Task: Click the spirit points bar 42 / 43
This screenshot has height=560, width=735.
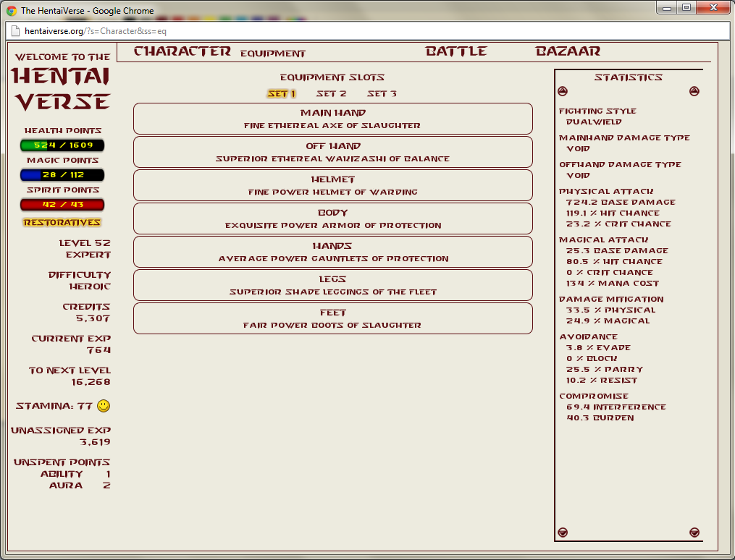Action: coord(62,205)
